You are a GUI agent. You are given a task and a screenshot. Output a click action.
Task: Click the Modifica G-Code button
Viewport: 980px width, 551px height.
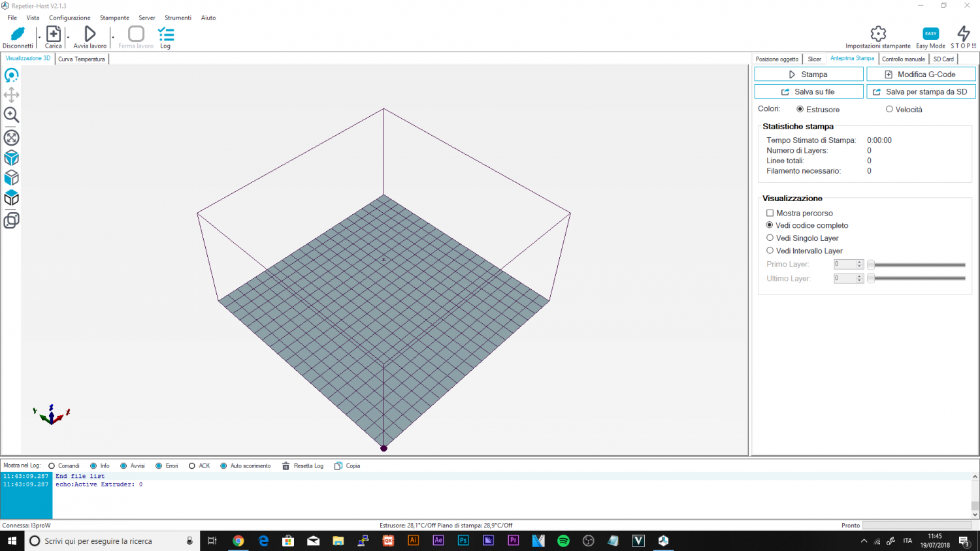coord(921,74)
